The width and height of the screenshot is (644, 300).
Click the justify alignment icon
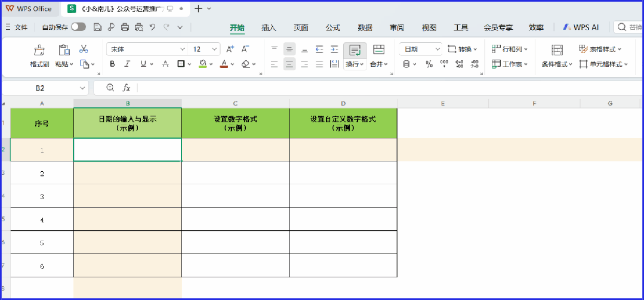pyautogui.click(x=319, y=64)
